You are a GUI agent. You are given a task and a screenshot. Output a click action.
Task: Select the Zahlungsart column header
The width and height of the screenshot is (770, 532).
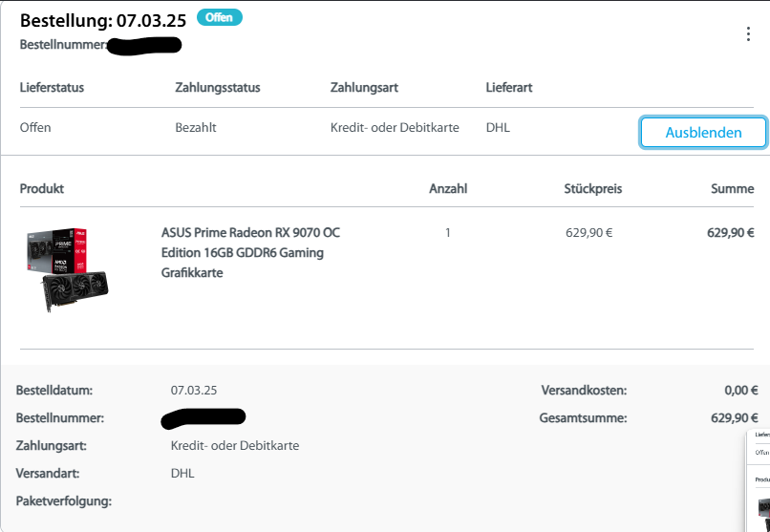(x=364, y=88)
